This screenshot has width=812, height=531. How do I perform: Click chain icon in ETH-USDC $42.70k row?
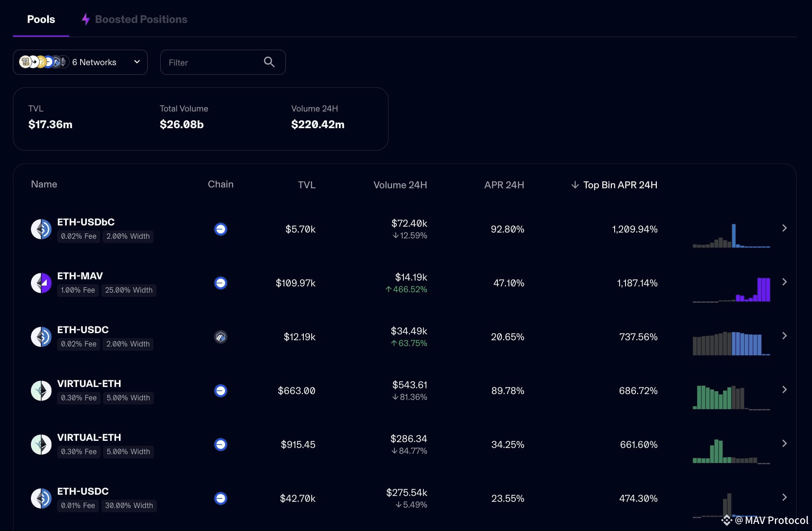[220, 498]
